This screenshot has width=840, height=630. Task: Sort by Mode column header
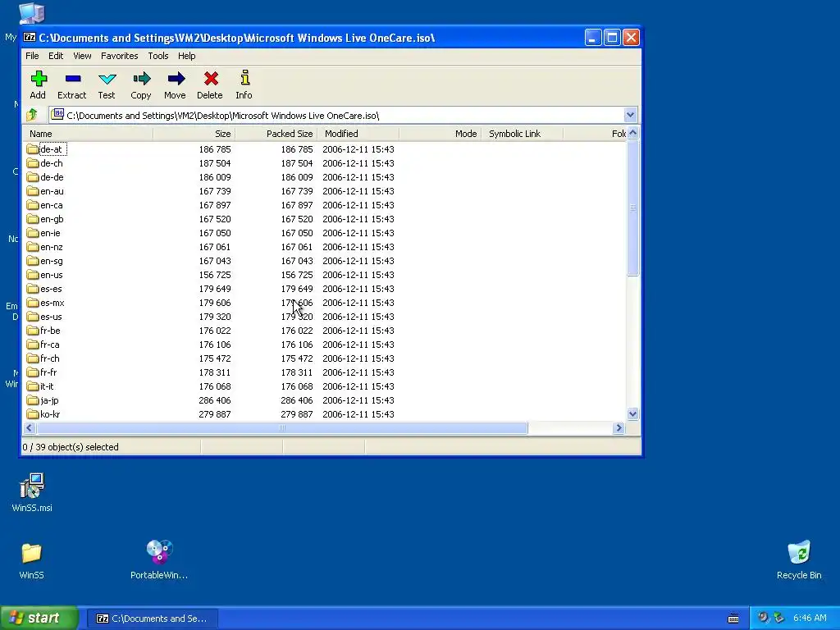[440, 134]
